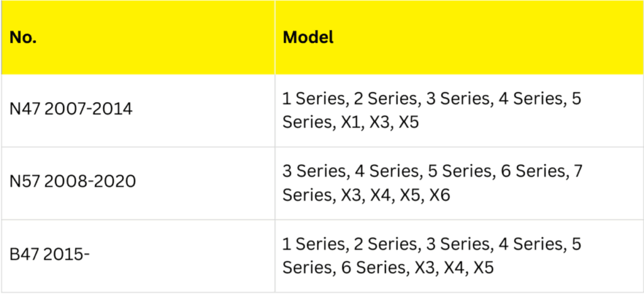
Task: Select the "B47 2015-" cell
Action: coord(50,255)
